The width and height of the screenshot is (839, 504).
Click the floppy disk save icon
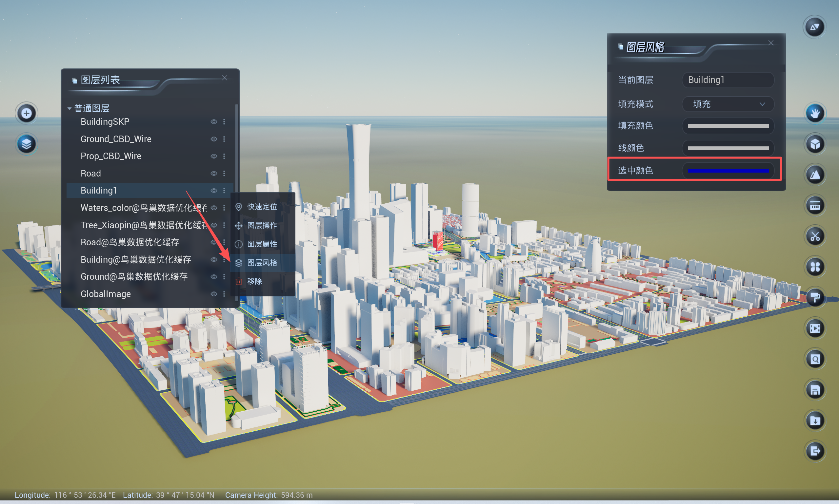pyautogui.click(x=815, y=390)
